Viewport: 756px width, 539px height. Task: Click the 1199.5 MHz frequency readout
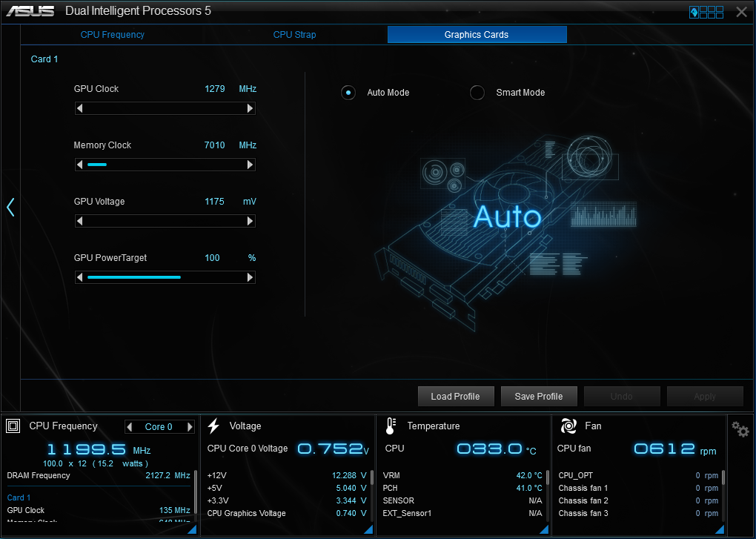tap(99, 450)
